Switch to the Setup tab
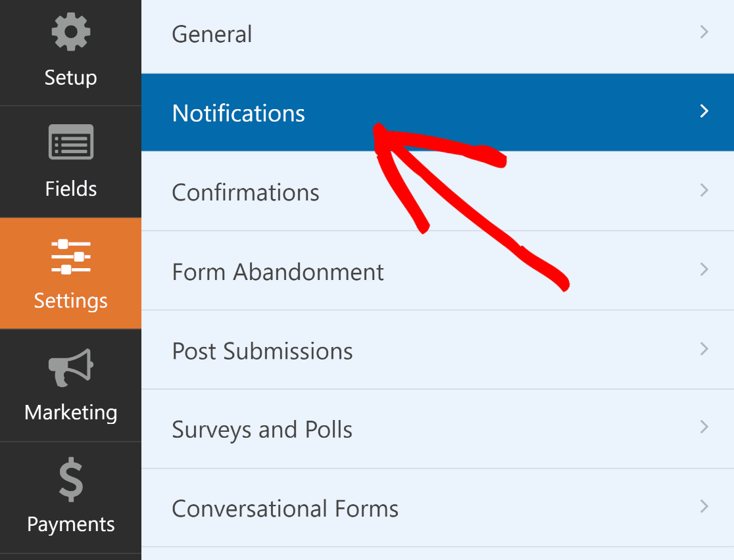 pyautogui.click(x=70, y=53)
